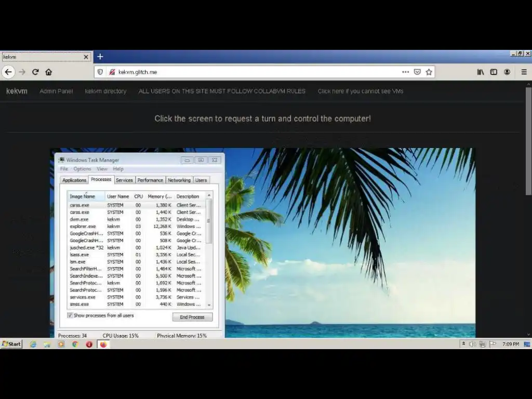Open the kekvm directory link
The image size is (532, 399).
pyautogui.click(x=105, y=91)
